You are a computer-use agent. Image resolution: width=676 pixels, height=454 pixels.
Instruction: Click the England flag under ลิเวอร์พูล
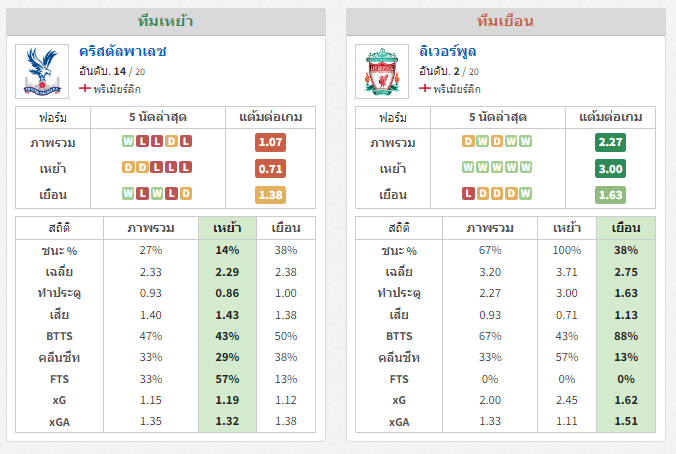(x=425, y=88)
